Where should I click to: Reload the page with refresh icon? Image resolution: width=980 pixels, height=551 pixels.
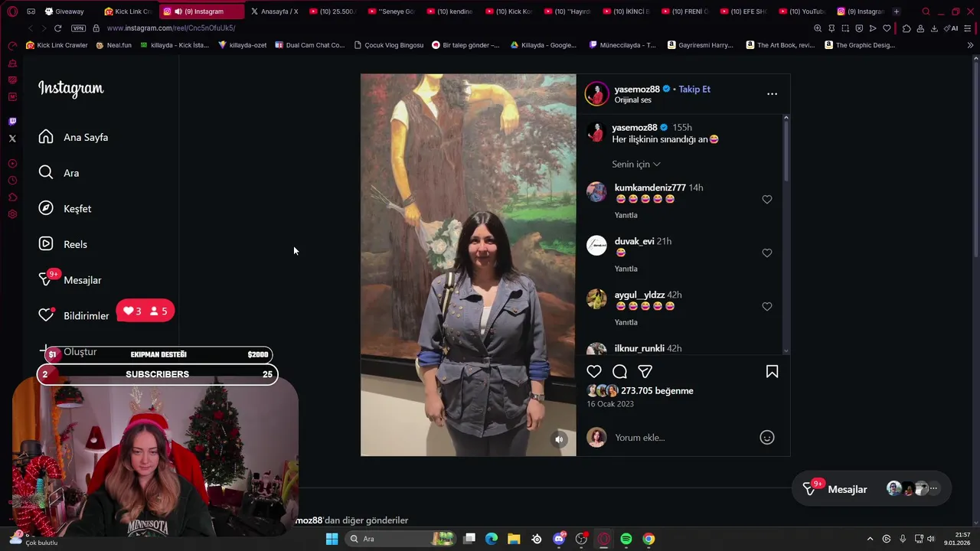click(57, 28)
